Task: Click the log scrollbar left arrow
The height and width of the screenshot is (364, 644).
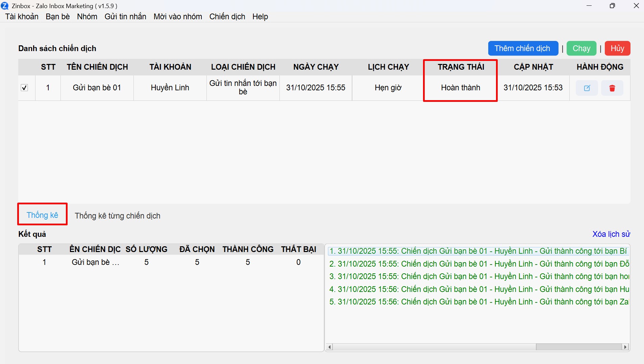Action: pos(330,347)
